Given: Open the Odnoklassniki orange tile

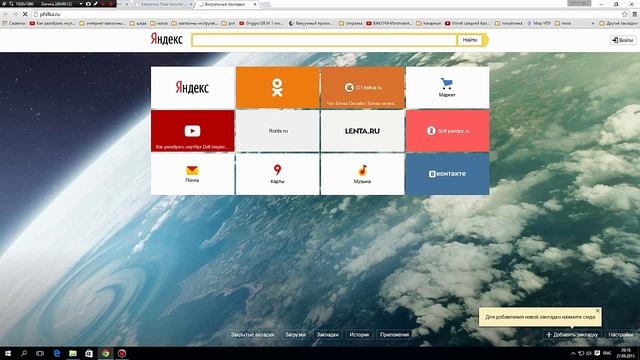Looking at the screenshot, I should 278,87.
